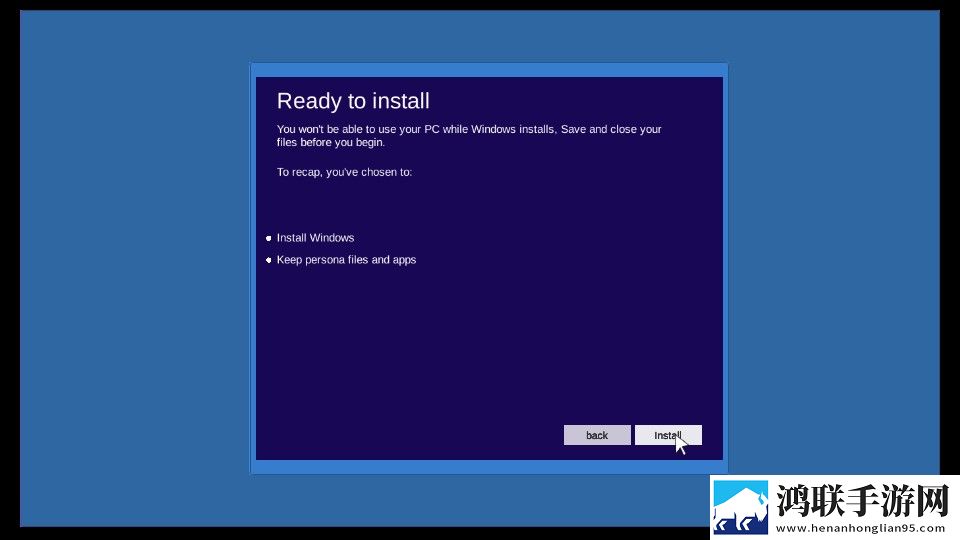Viewport: 960px width, 540px height.
Task: Click the Install button
Action: pos(668,435)
